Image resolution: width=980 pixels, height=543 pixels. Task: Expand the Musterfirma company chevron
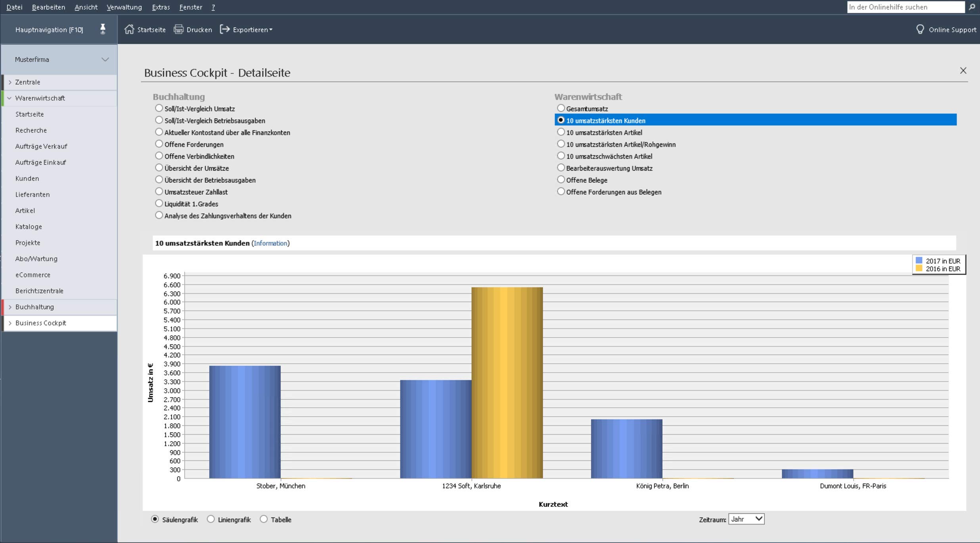point(105,59)
